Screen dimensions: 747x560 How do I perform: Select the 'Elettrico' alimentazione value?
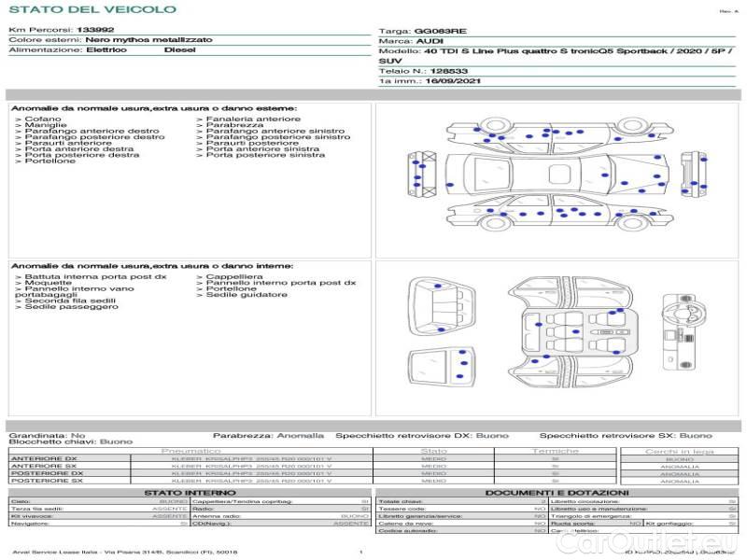pyautogui.click(x=106, y=49)
